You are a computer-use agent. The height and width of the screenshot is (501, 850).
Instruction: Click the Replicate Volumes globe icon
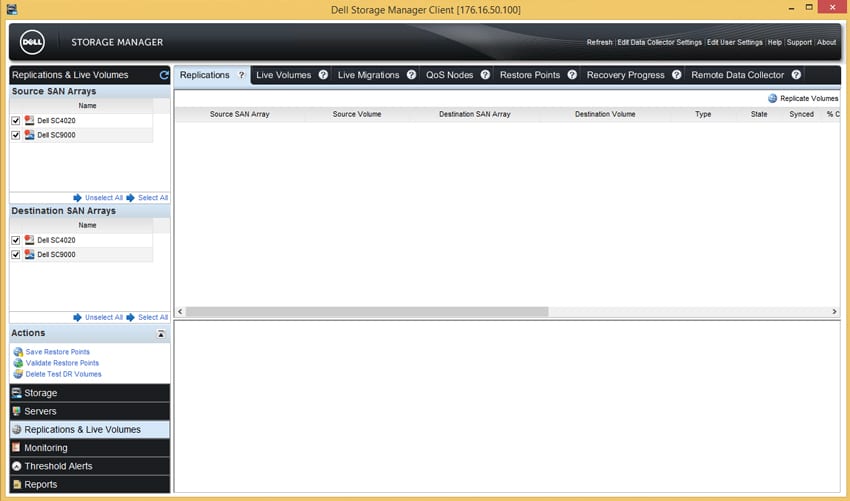772,98
